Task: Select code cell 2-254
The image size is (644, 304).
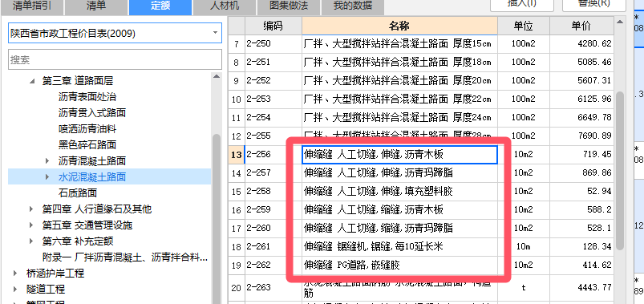Action: click(273, 118)
